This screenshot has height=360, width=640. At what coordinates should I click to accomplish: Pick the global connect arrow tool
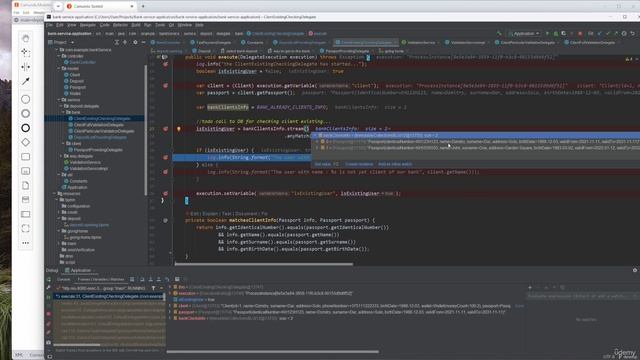coord(26,81)
